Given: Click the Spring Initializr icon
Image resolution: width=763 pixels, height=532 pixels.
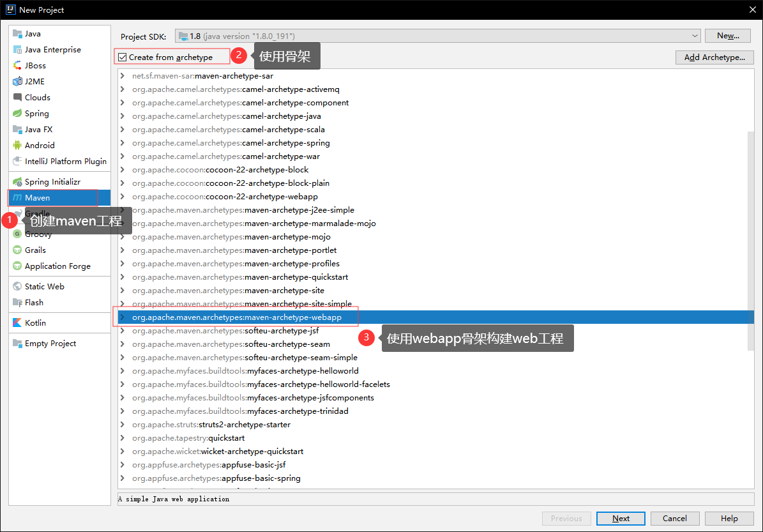Looking at the screenshot, I should (17, 181).
